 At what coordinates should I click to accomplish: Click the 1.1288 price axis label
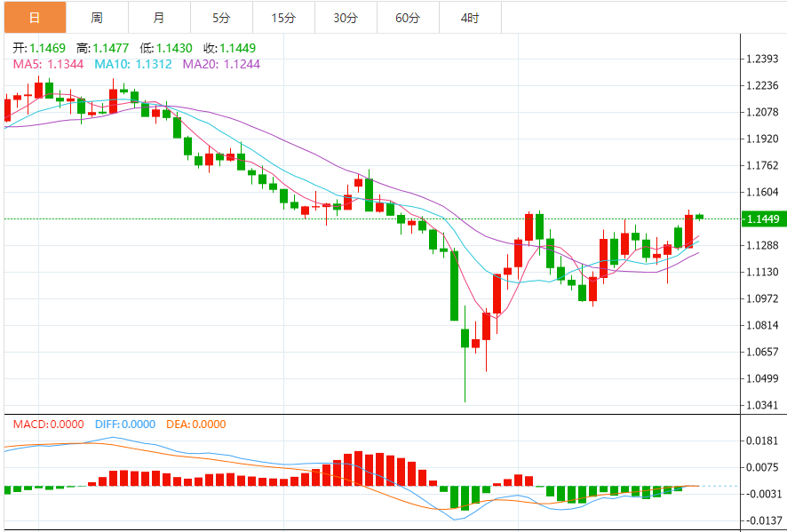coord(762,245)
